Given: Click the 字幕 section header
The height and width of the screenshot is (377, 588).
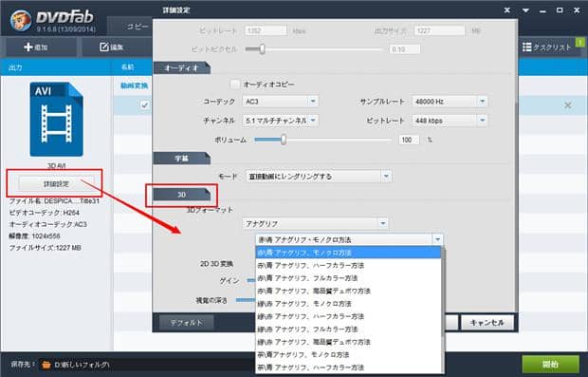Looking at the screenshot, I should pyautogui.click(x=181, y=159).
